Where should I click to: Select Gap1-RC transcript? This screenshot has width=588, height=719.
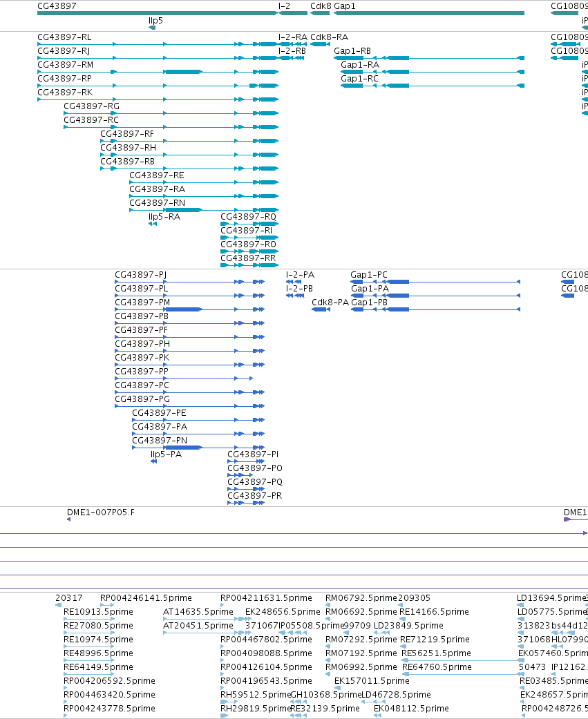click(x=433, y=86)
